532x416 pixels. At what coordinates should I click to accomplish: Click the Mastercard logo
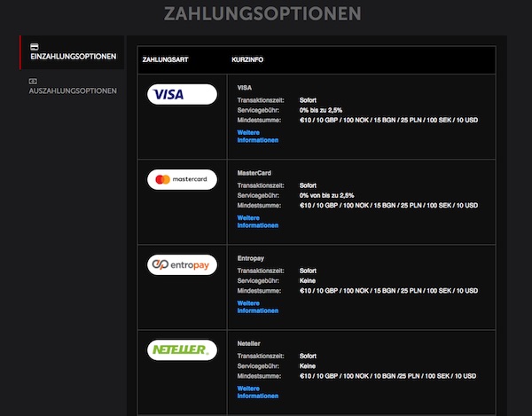[x=182, y=179]
